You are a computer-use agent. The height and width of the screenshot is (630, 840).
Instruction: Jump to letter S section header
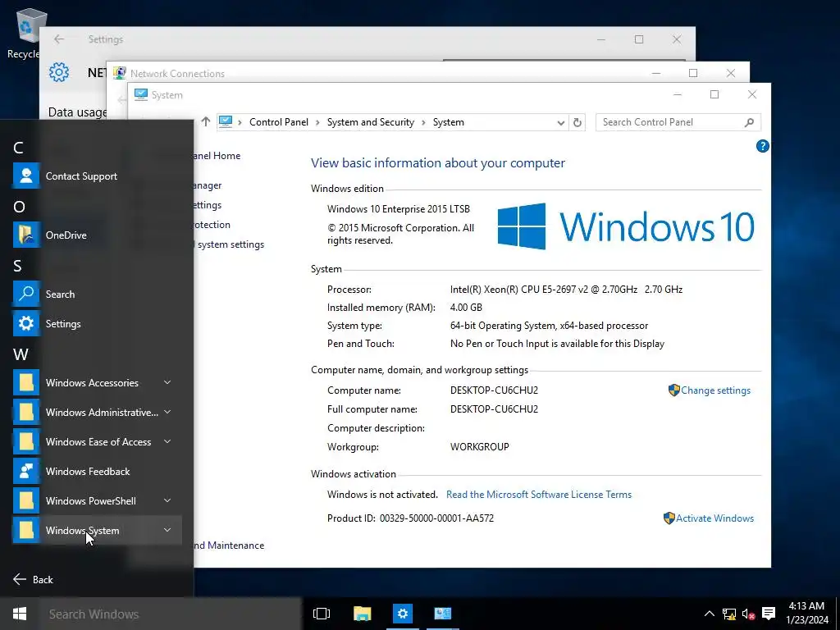pyautogui.click(x=18, y=266)
